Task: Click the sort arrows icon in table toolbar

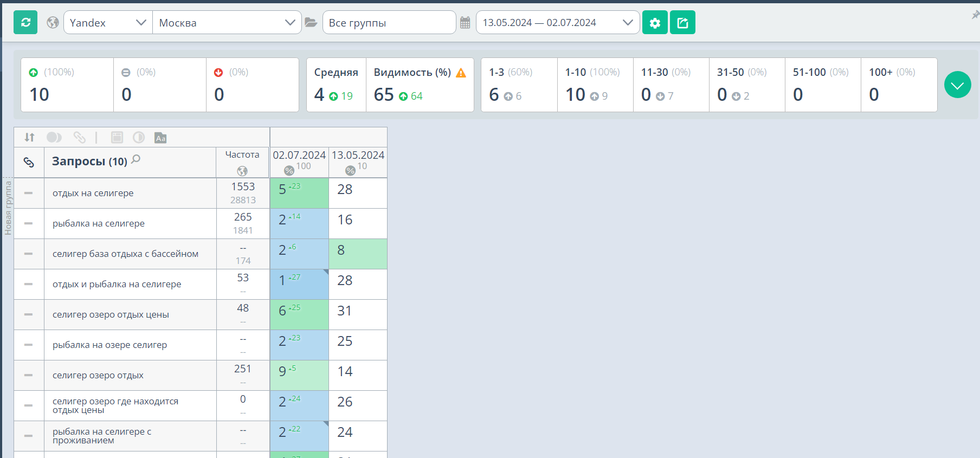Action: pyautogui.click(x=30, y=138)
